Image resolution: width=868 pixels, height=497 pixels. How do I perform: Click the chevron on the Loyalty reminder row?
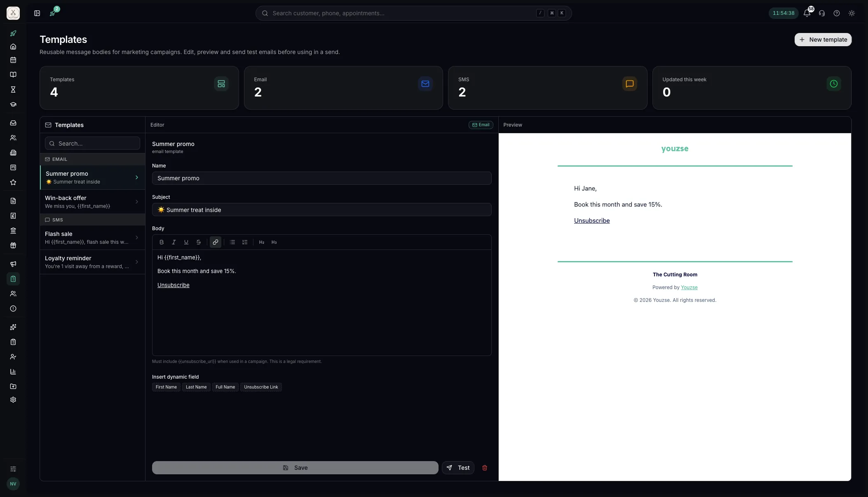click(x=137, y=262)
